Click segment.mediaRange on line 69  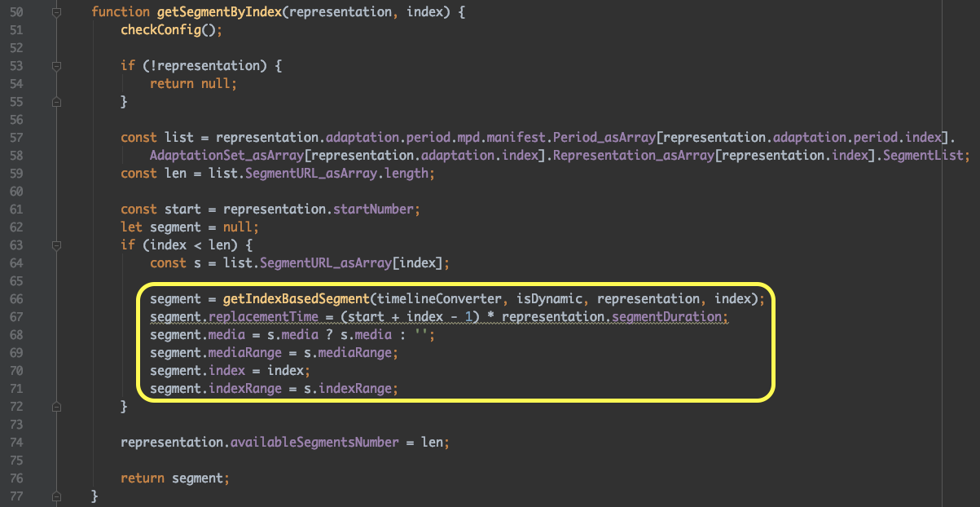215,353
